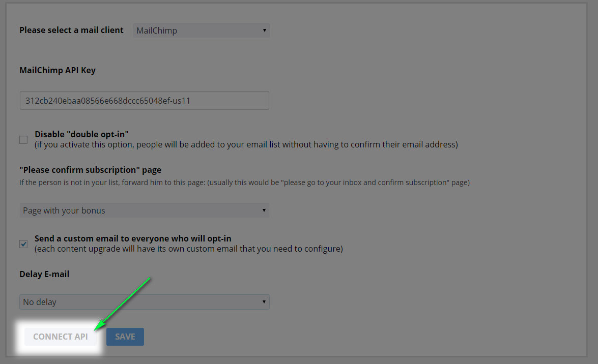Open the mail client dropdown showing MailChimp

202,31
